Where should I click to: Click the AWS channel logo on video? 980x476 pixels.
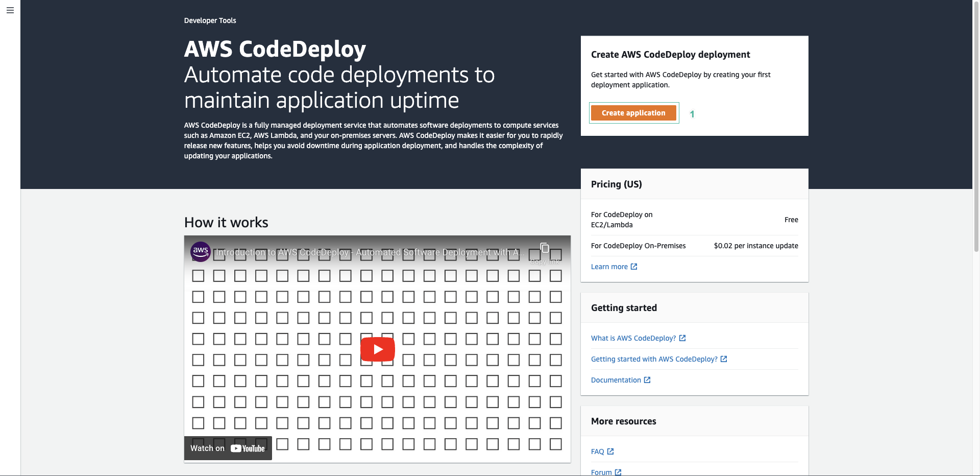201,252
